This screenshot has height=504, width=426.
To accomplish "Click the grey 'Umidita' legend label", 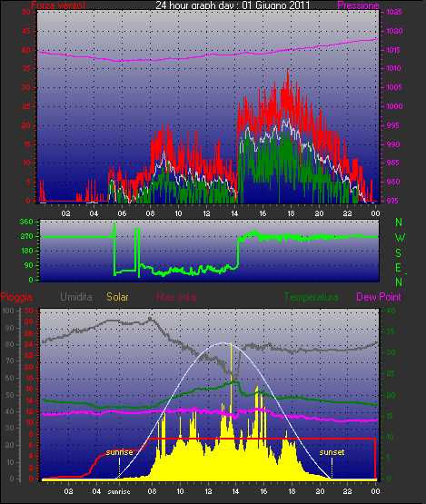I will pyautogui.click(x=76, y=297).
